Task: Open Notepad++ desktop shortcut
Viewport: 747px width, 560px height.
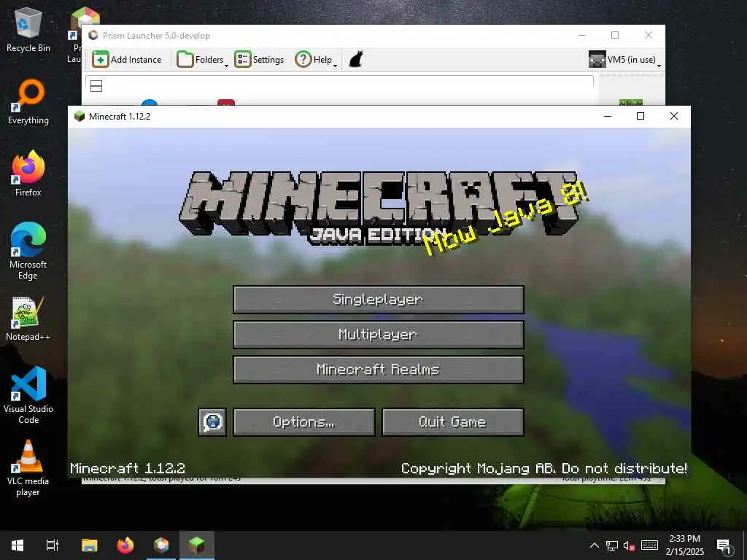Action: click(28, 319)
